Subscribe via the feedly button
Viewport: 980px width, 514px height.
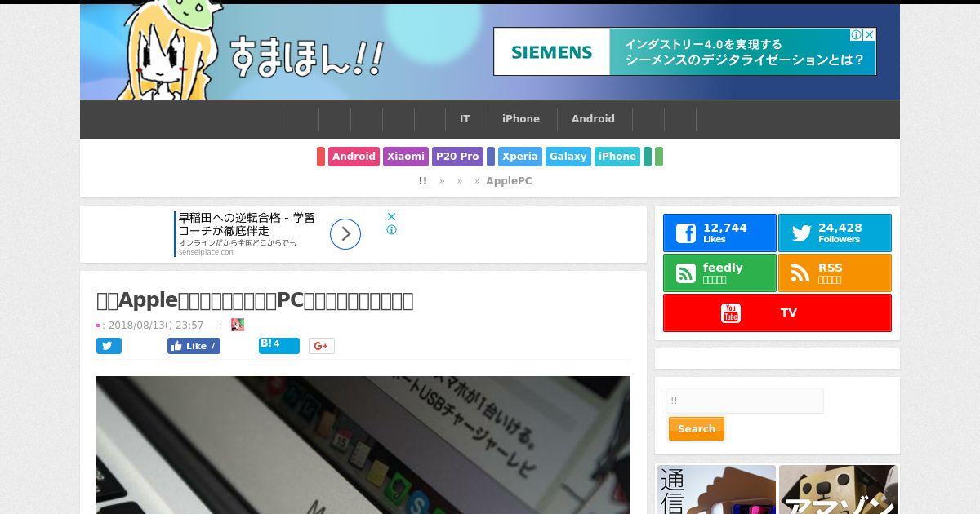point(719,273)
